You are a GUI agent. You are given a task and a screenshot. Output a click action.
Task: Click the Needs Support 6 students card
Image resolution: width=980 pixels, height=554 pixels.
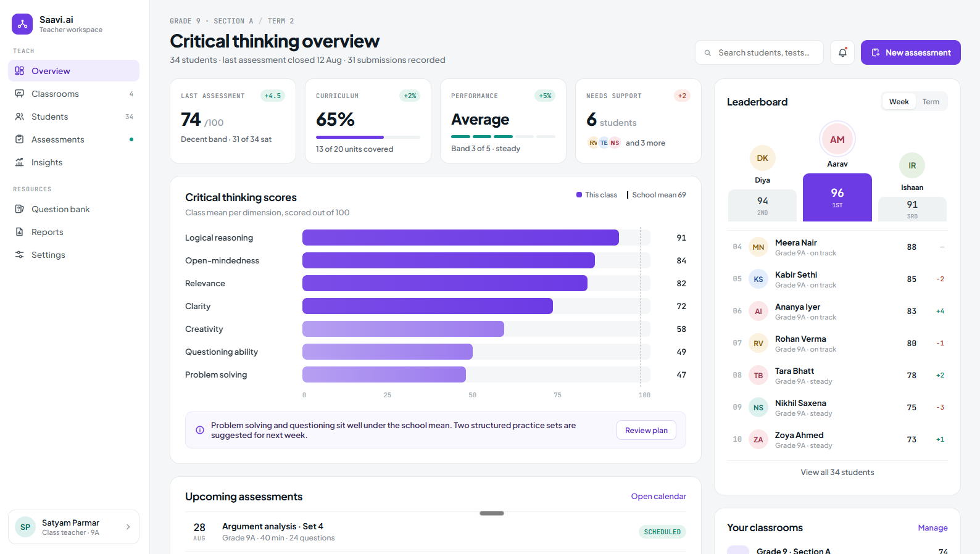point(638,121)
